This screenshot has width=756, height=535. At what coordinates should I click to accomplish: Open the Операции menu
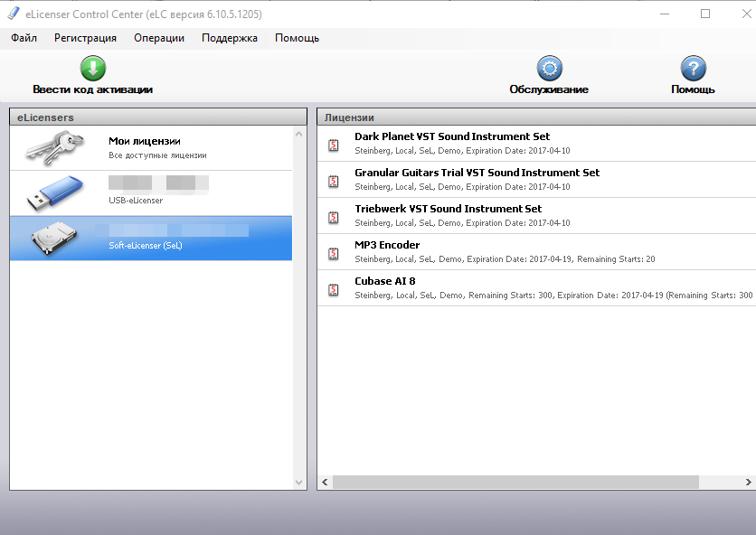coord(159,38)
